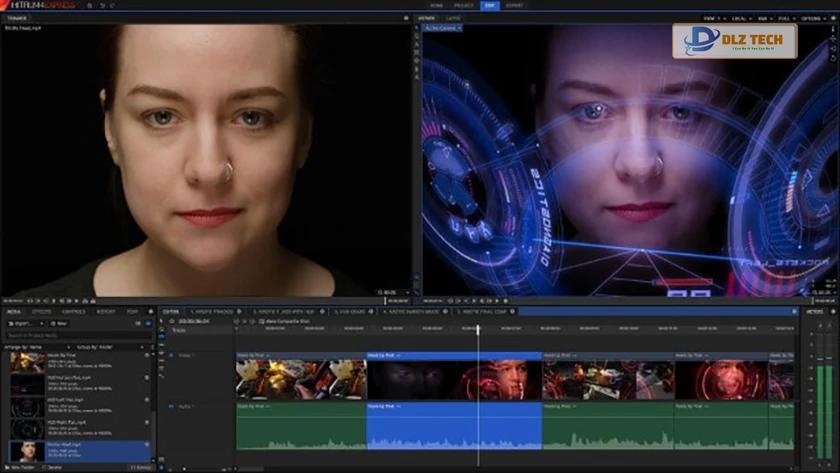Click the editor timecode field
This screenshot has height=473, width=840.
coord(193,321)
